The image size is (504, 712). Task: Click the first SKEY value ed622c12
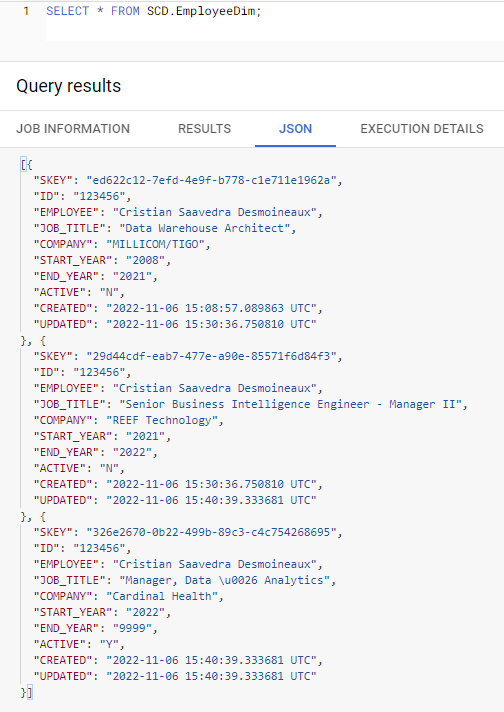(211, 180)
